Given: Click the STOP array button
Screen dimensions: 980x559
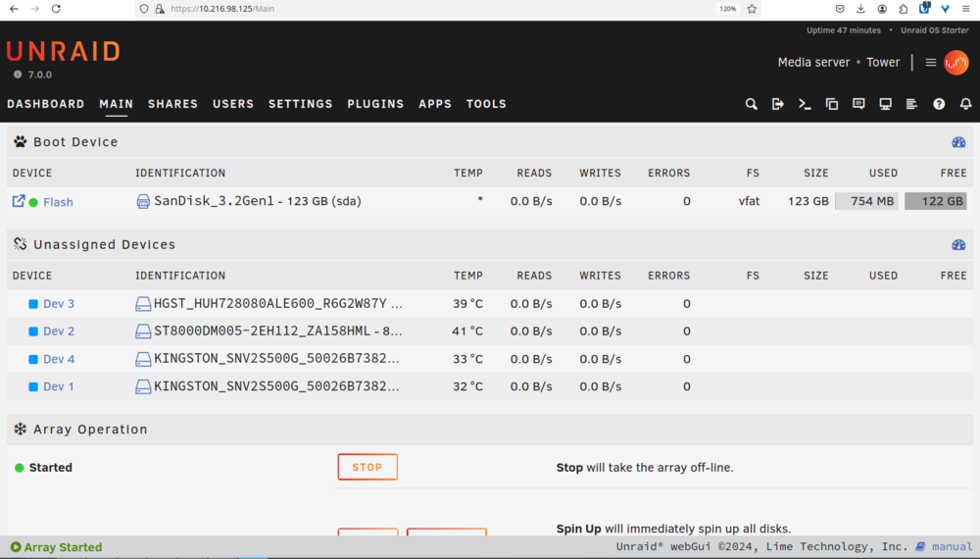Looking at the screenshot, I should 367,467.
